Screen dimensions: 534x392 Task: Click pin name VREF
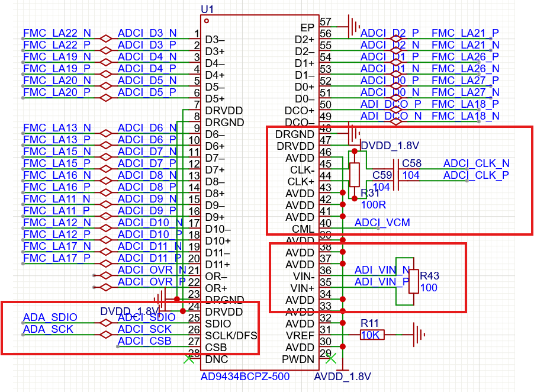pos(300,336)
